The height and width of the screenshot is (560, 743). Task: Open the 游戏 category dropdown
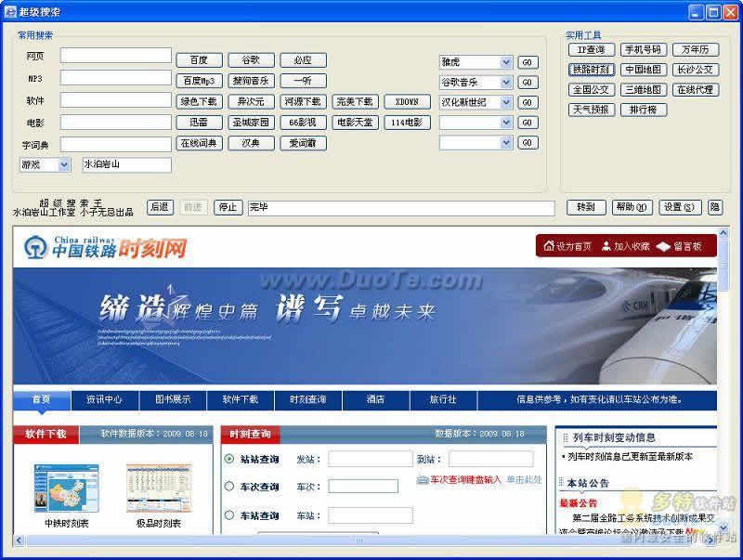coord(64,164)
